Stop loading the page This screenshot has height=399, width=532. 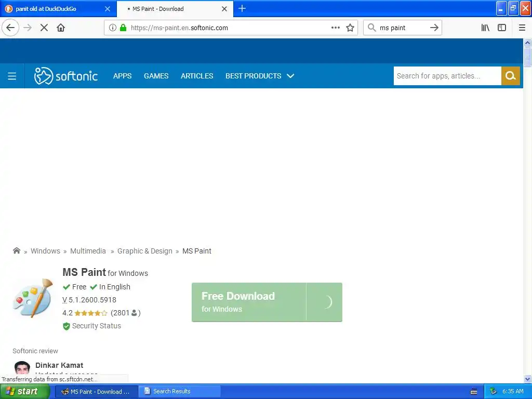[44, 28]
